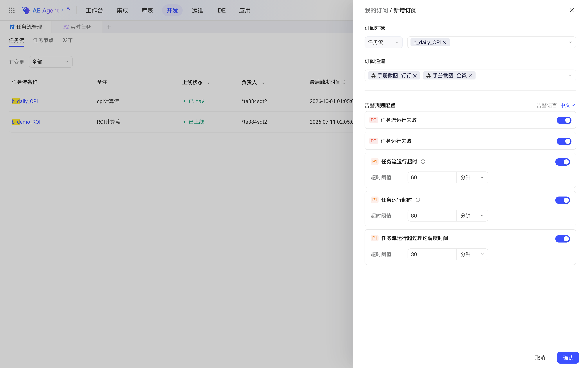
Task: Filter the 上线状态 column
Action: coord(209,82)
